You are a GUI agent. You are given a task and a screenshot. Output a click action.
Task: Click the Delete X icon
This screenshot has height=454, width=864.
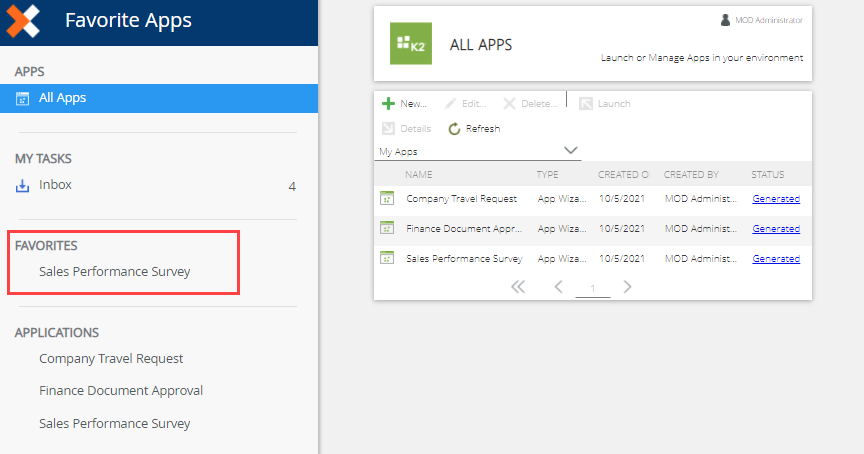[x=509, y=104]
